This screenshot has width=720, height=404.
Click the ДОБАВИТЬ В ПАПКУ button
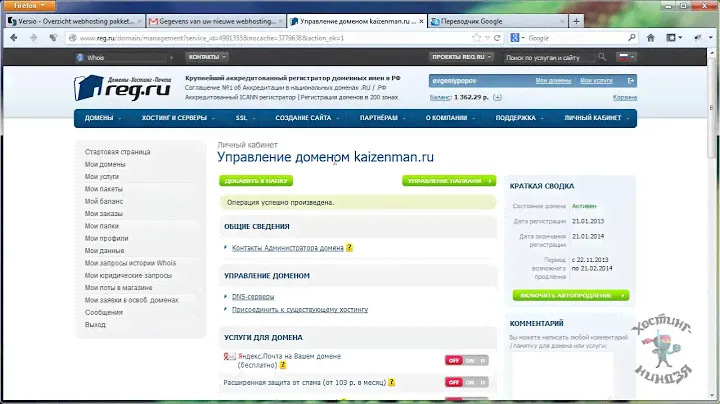tap(257, 181)
